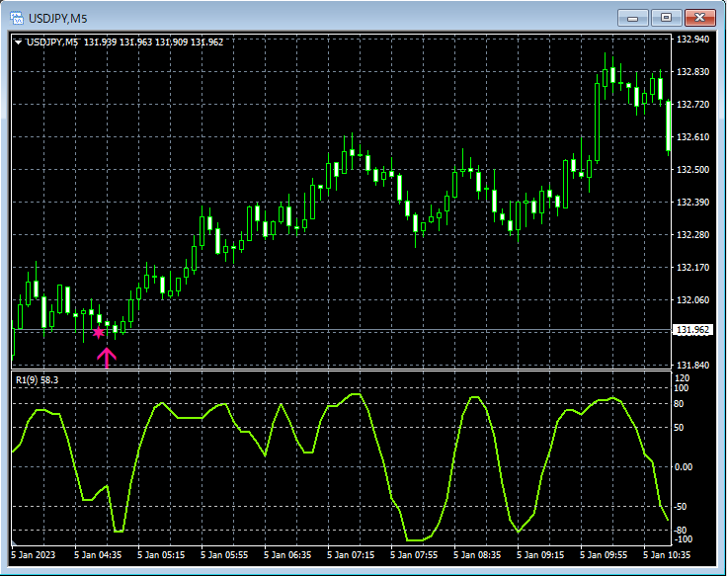Maximize the USDJPY,M5 chart window
The image size is (728, 576).
pyautogui.click(x=666, y=18)
